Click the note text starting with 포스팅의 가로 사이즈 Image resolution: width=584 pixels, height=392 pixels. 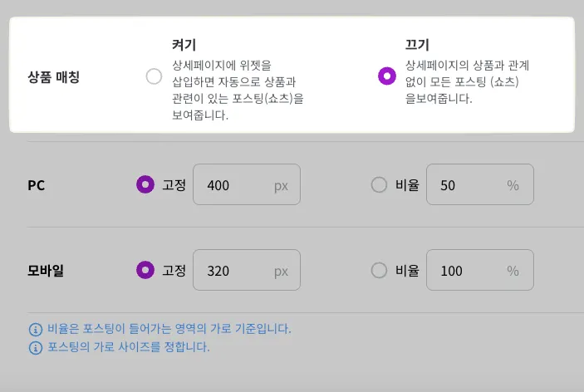pyautogui.click(x=126, y=347)
